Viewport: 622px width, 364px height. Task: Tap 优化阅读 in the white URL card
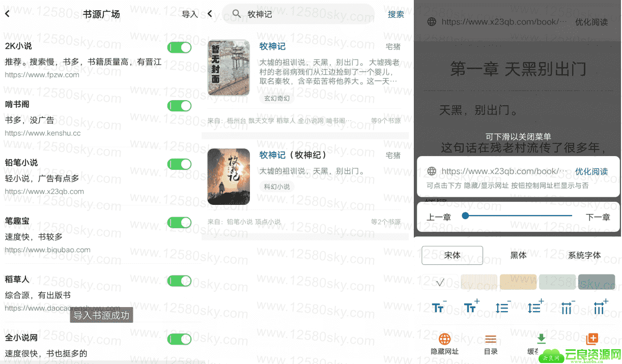[x=591, y=171]
